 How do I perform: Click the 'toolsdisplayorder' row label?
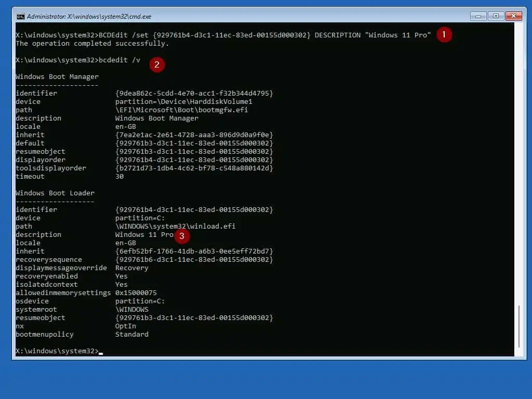point(51,168)
